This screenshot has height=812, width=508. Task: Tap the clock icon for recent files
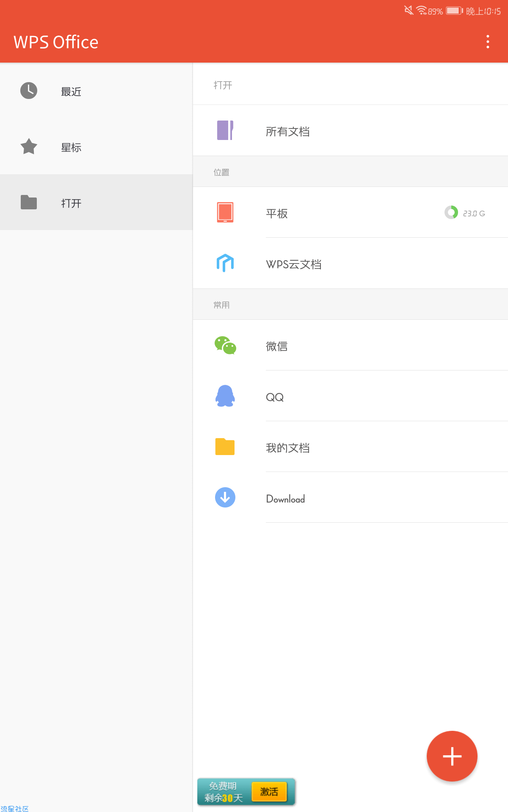pos(29,91)
